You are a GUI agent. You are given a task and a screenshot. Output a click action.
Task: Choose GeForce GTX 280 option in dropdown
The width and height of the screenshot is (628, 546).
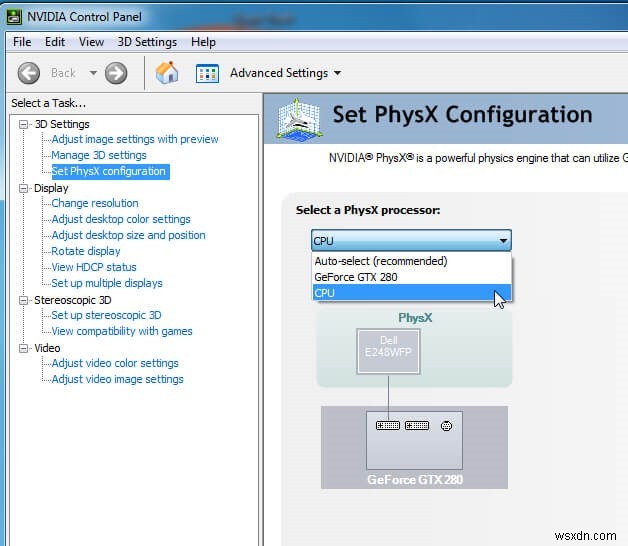pyautogui.click(x=411, y=277)
